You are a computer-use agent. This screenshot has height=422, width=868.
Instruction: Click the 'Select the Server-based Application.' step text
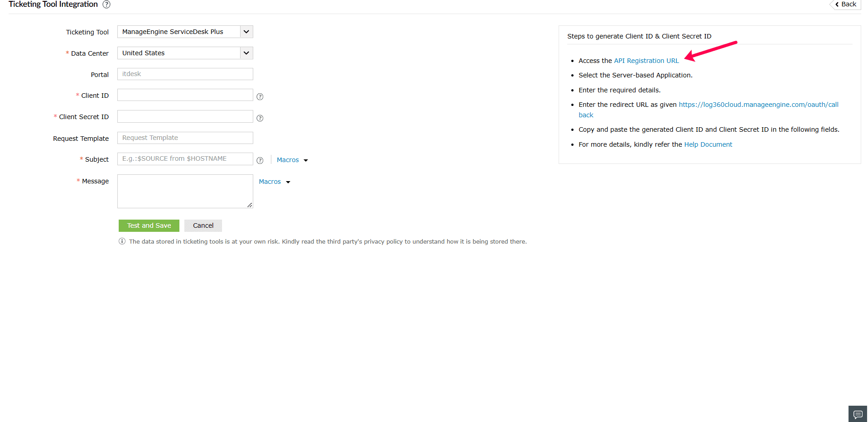point(636,75)
